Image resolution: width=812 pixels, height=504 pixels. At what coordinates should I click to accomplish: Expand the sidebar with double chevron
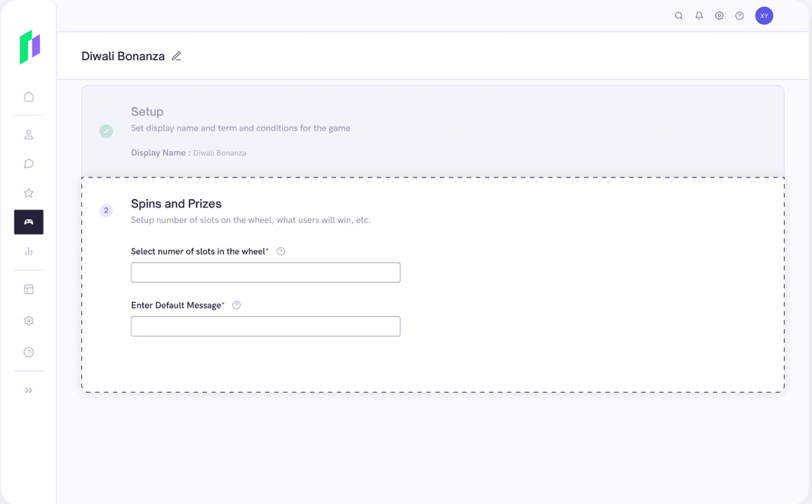[29, 391]
